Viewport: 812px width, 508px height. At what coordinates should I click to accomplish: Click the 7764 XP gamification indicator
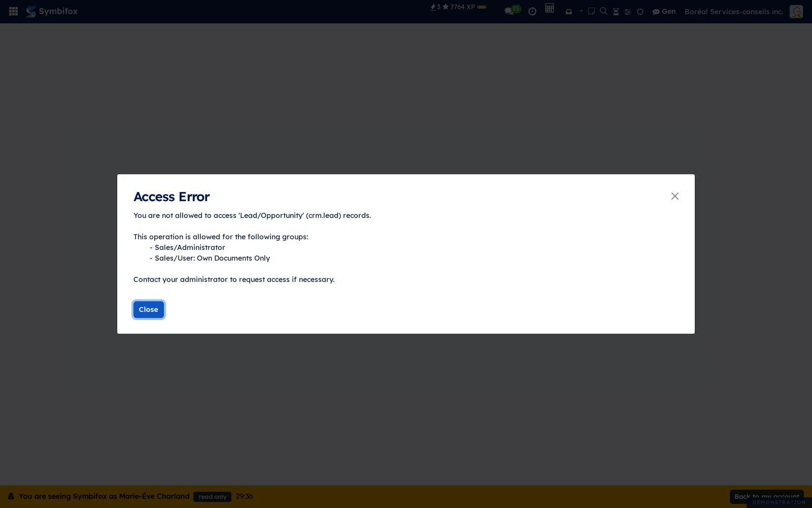458,7
